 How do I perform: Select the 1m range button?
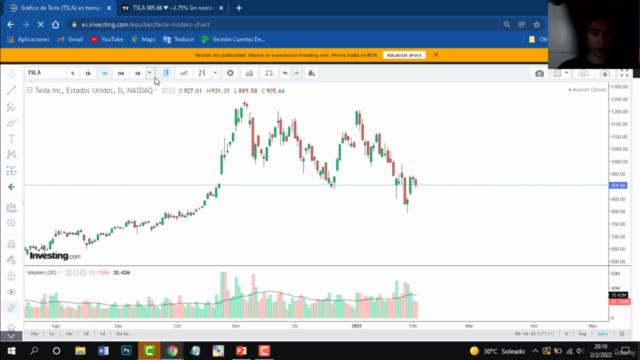[69, 334]
